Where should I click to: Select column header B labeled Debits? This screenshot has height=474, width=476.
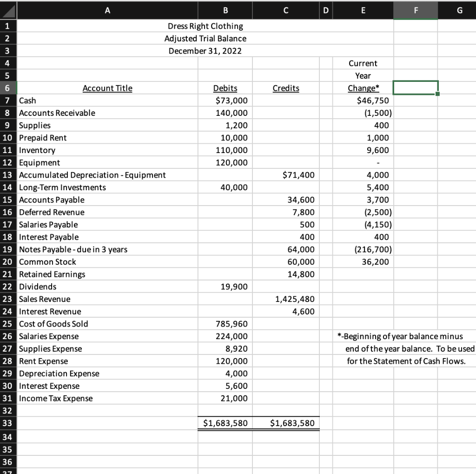[x=225, y=10]
